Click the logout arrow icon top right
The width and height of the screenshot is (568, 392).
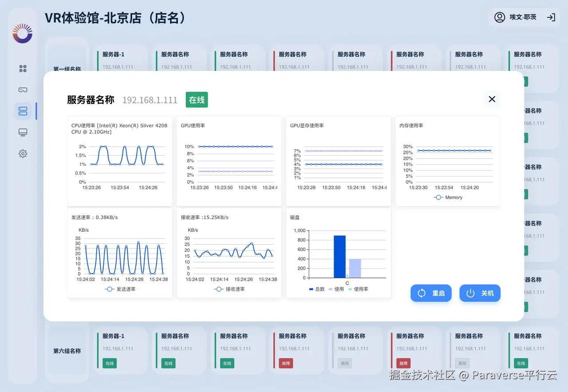[551, 18]
